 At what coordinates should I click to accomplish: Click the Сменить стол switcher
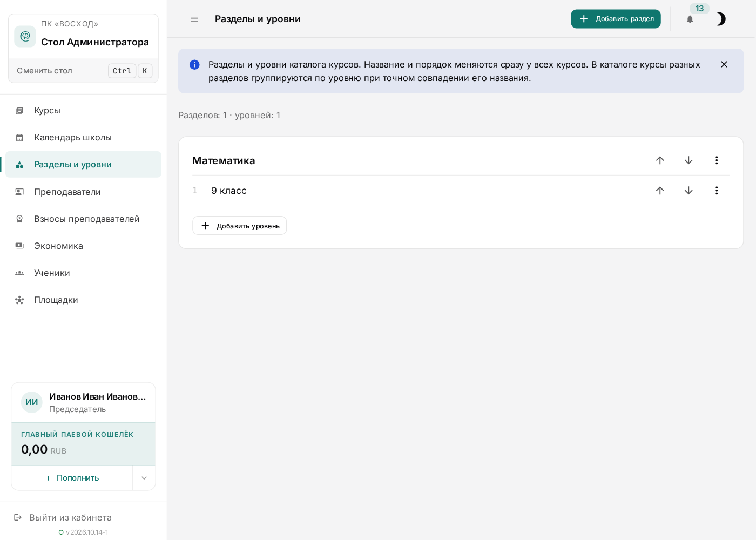pyautogui.click(x=83, y=71)
